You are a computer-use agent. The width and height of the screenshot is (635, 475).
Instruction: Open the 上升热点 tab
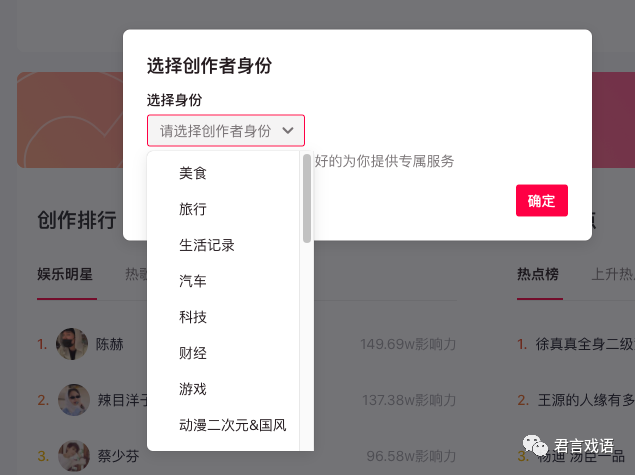click(612, 273)
